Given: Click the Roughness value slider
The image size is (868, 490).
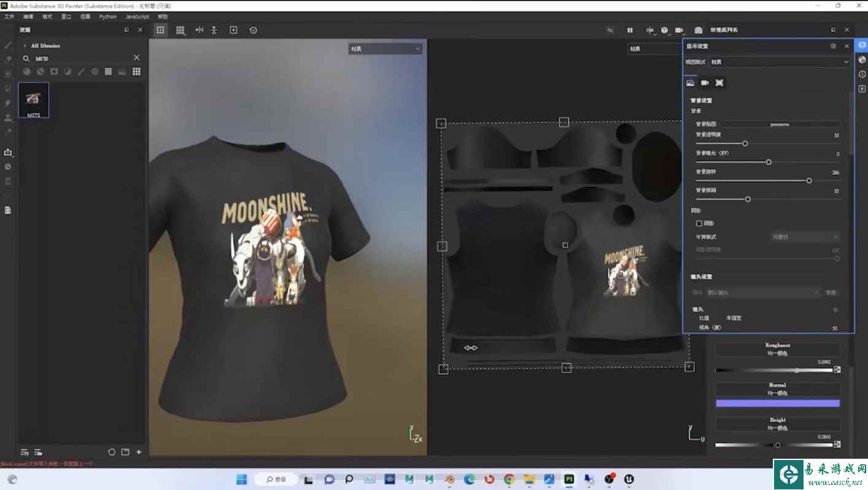Looking at the screenshot, I should pos(774,370).
